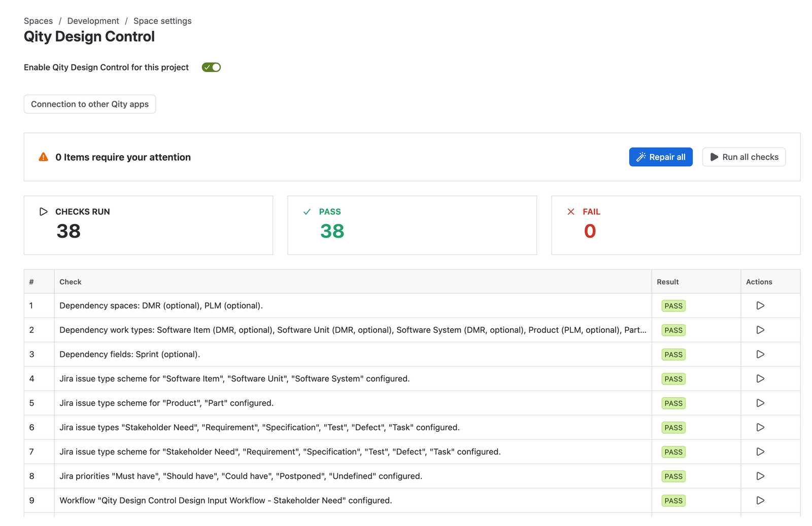Open Space settings breadcrumb
812x526 pixels.
pyautogui.click(x=162, y=21)
